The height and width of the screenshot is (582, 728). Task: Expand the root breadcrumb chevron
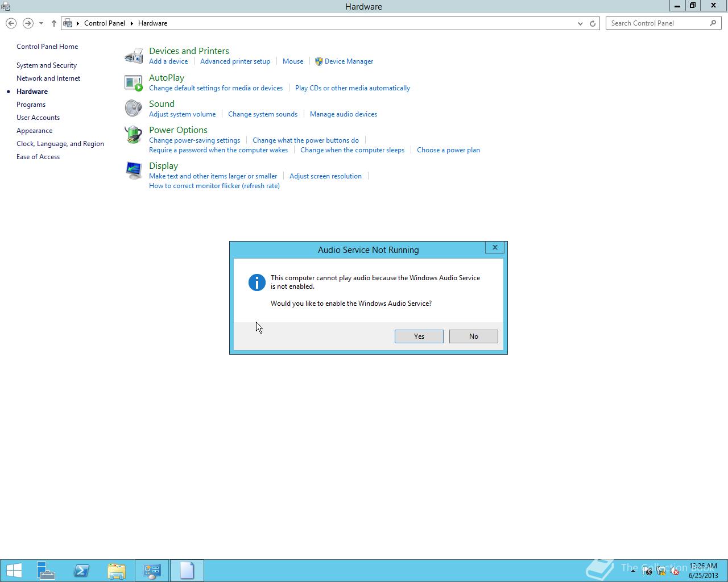pos(78,23)
